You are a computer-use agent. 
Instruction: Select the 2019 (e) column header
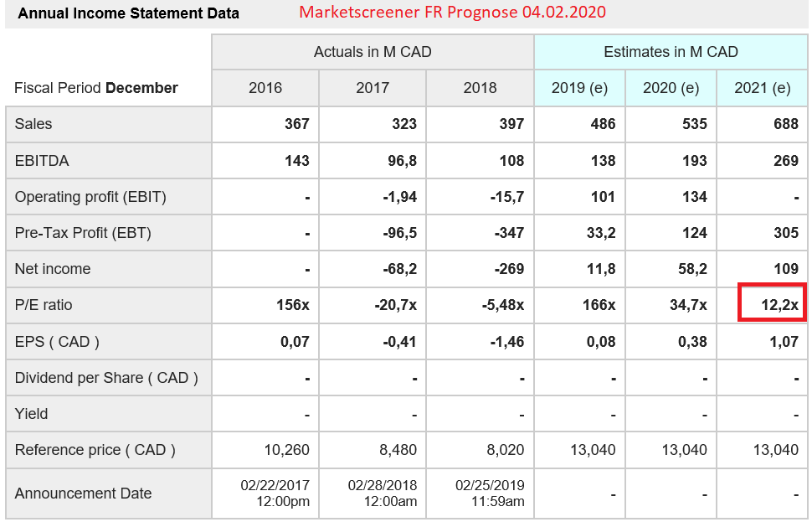click(579, 88)
